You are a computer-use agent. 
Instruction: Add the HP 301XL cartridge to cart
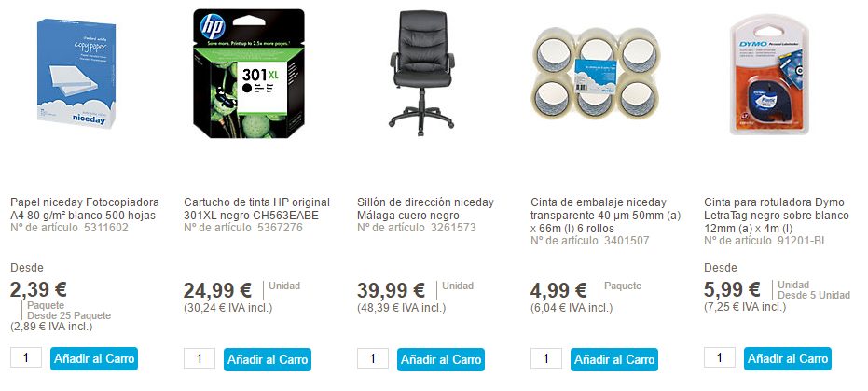[268, 359]
